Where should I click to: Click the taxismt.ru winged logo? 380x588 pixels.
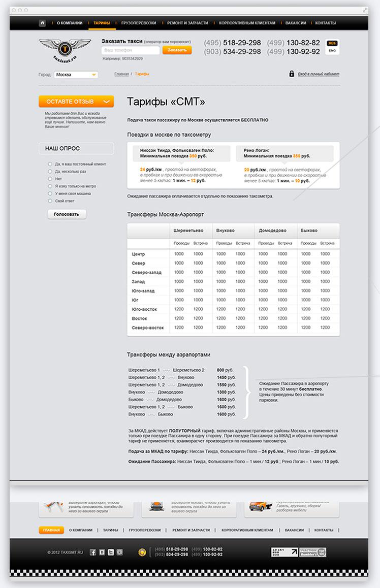(65, 50)
